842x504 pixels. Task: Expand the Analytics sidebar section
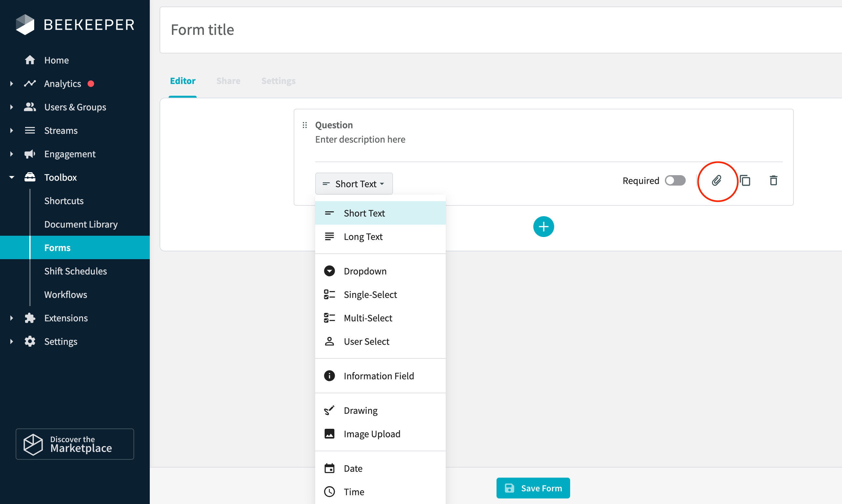coord(11,84)
